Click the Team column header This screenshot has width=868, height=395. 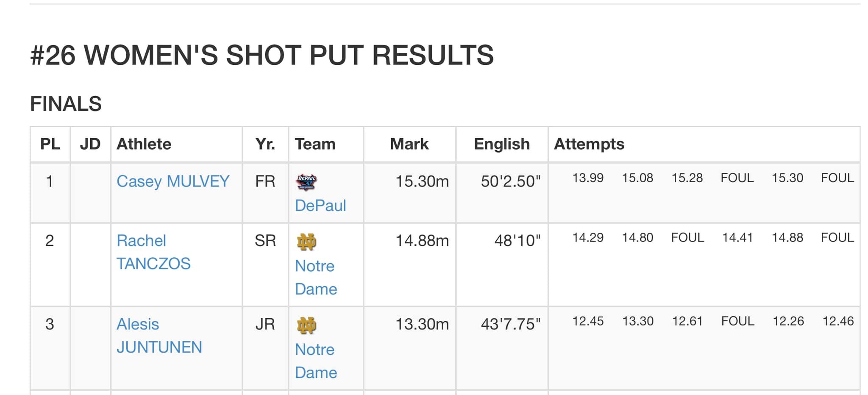(315, 144)
